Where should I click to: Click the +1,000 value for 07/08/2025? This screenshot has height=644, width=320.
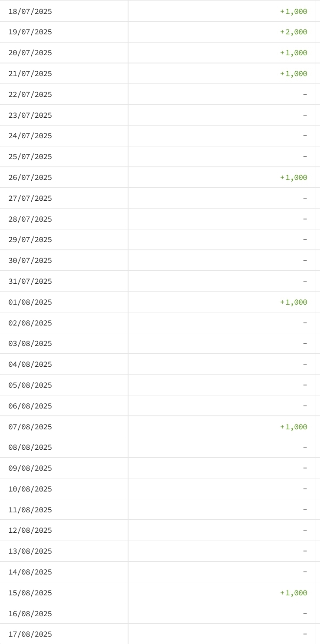tap(294, 427)
